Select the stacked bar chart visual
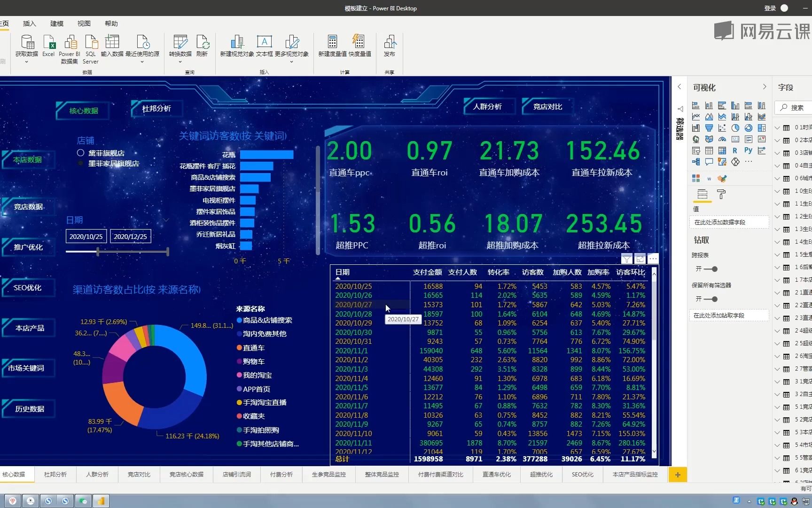The height and width of the screenshot is (508, 812). click(x=696, y=105)
